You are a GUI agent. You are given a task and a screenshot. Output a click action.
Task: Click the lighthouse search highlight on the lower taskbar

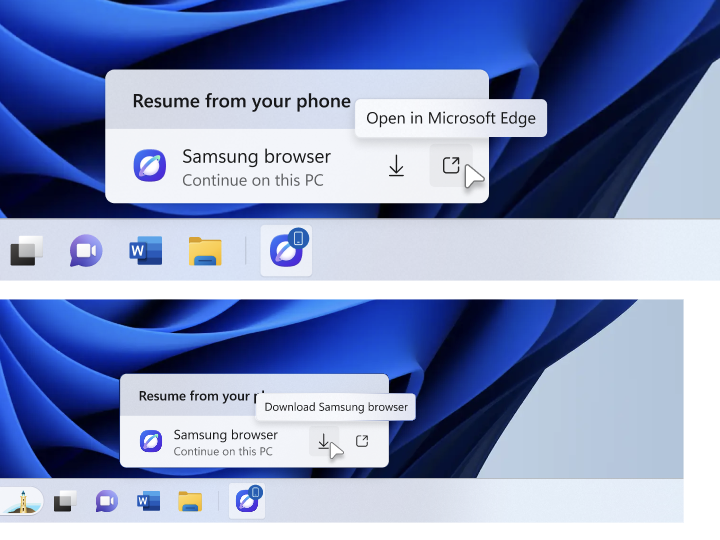[x=23, y=501]
